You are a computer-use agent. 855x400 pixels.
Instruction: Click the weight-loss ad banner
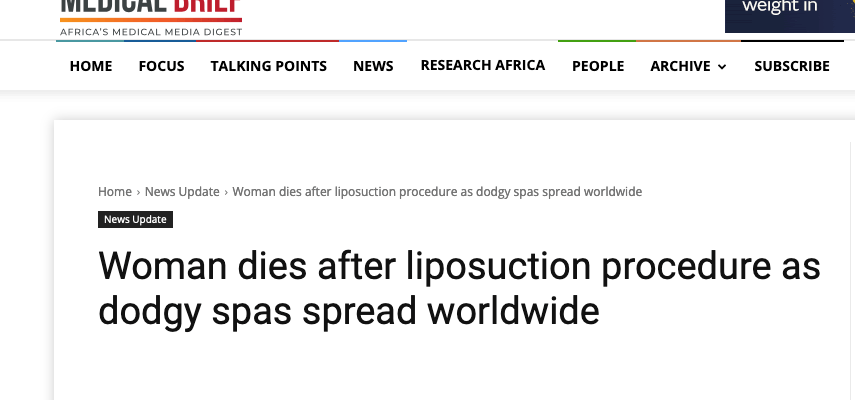click(789, 14)
